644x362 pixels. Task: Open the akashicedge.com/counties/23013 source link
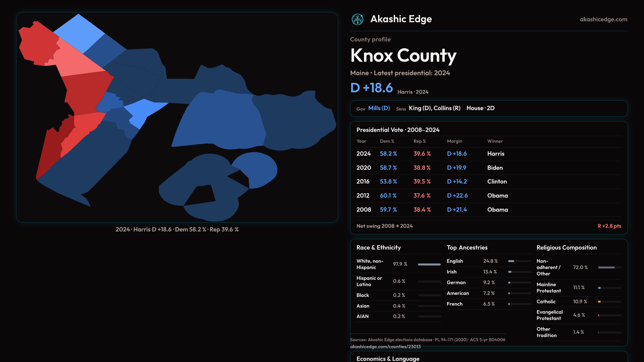pyautogui.click(x=385, y=347)
